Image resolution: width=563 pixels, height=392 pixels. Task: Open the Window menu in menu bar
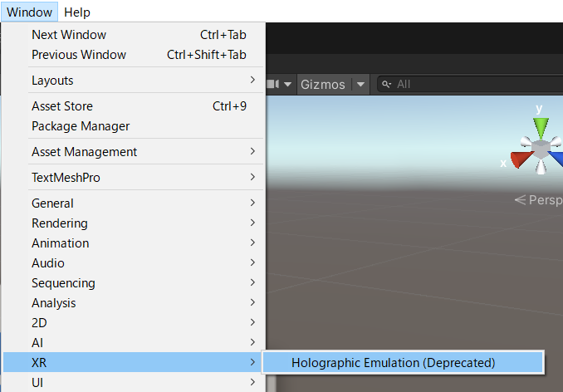[x=29, y=12]
